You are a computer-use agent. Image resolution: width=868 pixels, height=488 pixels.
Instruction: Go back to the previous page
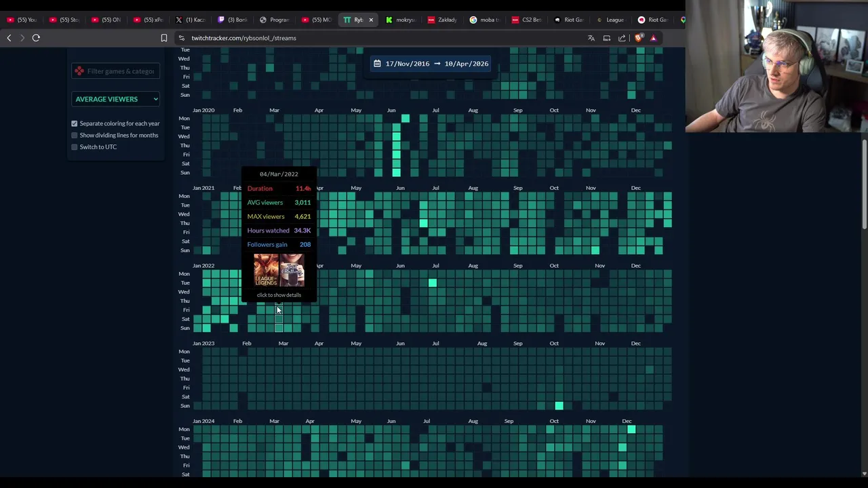9,38
